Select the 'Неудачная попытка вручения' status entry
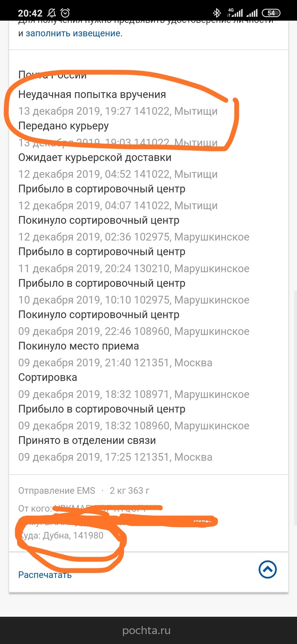 point(92,94)
